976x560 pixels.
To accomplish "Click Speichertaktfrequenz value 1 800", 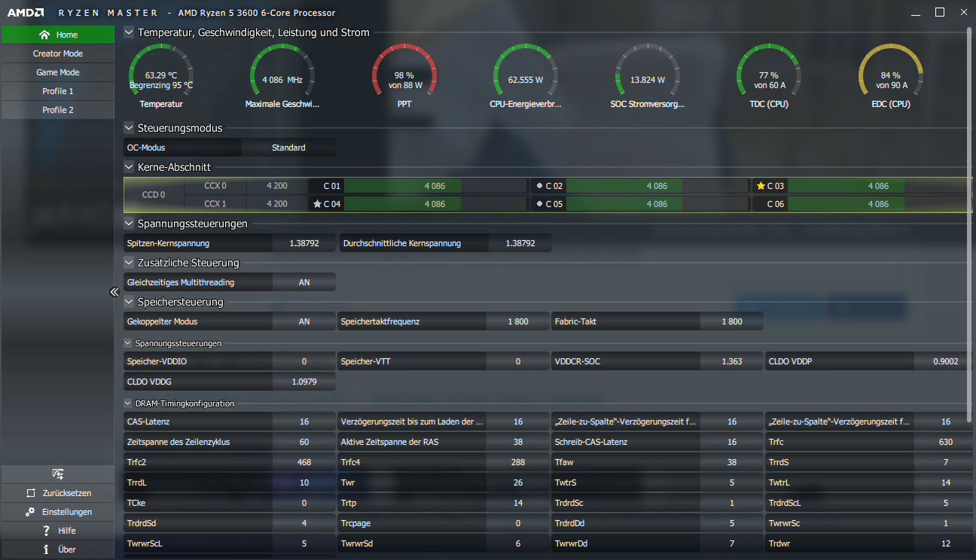I will click(x=518, y=321).
